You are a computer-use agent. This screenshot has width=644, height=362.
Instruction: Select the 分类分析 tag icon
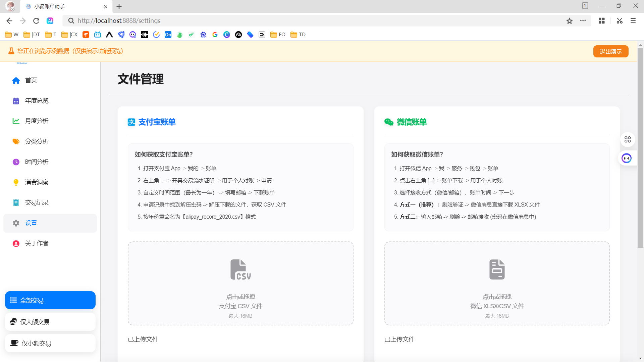click(16, 141)
